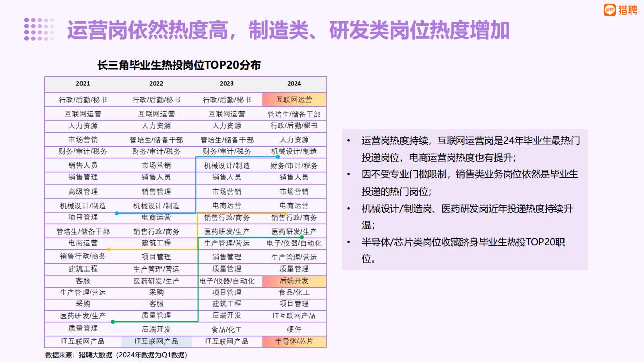
Task: Select 客服 in the 2021 column
Action: (83, 281)
